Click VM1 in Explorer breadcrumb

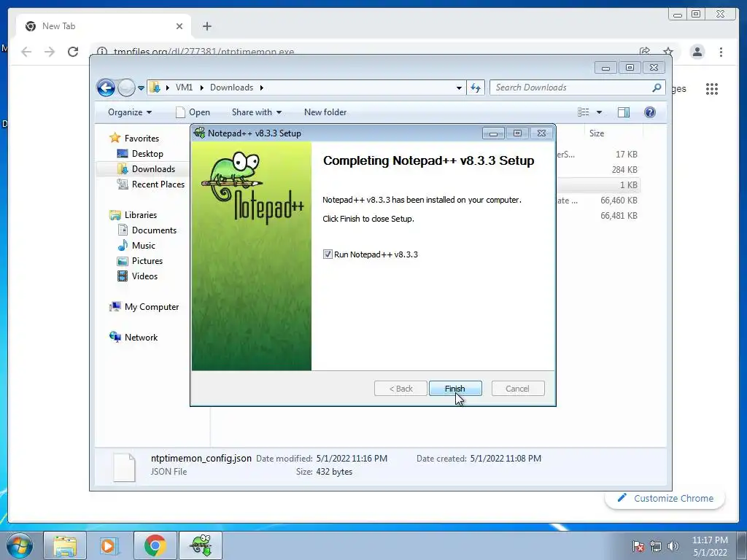pyautogui.click(x=184, y=87)
